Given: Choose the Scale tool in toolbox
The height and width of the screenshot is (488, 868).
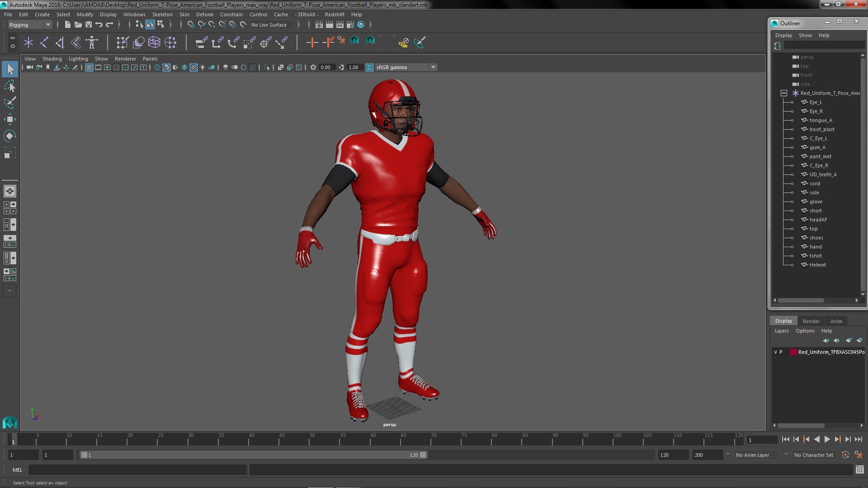Looking at the screenshot, I should [9, 153].
